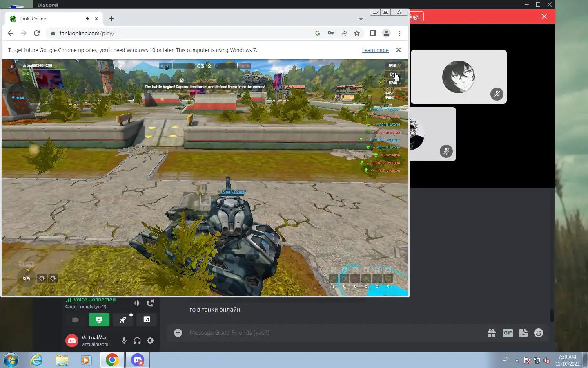Click the first gear icon beside 5%
This screenshot has width=588, height=368.
pos(42,278)
